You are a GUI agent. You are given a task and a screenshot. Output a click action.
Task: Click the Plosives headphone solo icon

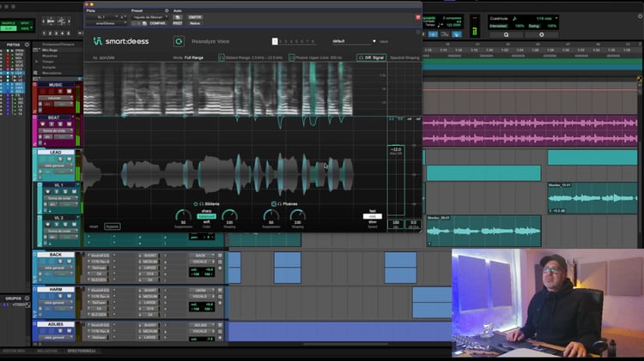[x=280, y=203]
